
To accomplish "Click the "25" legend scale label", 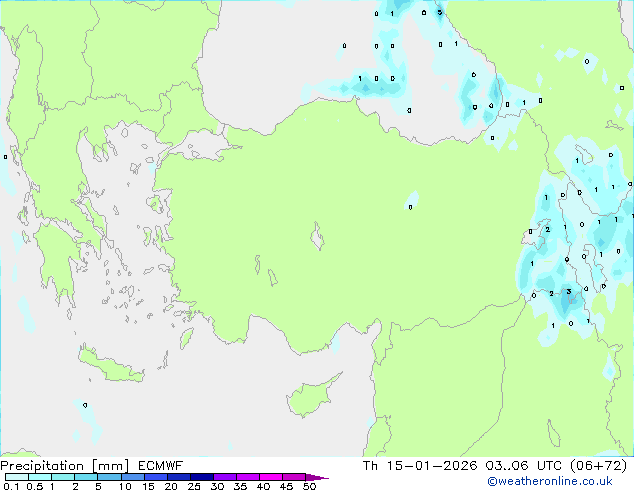I will pyautogui.click(x=194, y=486).
